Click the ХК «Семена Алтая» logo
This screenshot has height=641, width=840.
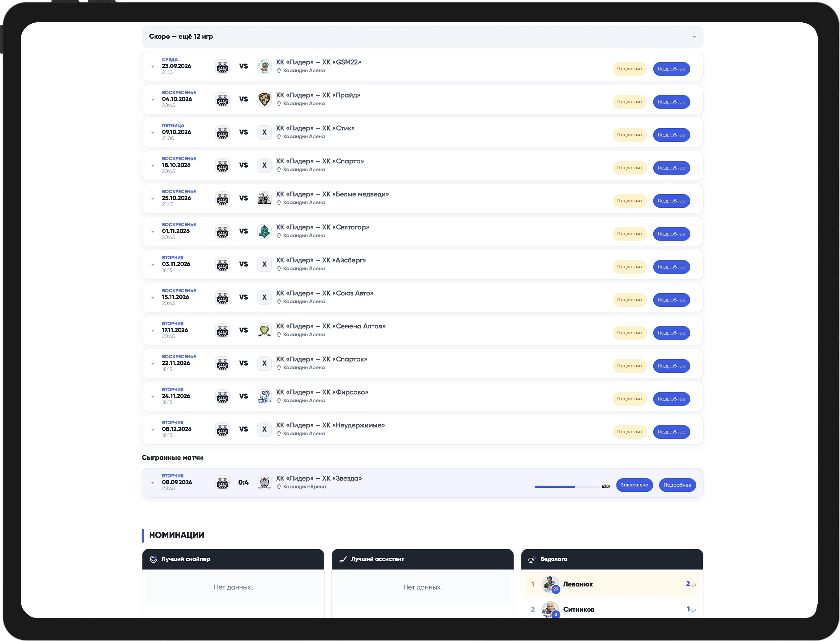click(264, 330)
